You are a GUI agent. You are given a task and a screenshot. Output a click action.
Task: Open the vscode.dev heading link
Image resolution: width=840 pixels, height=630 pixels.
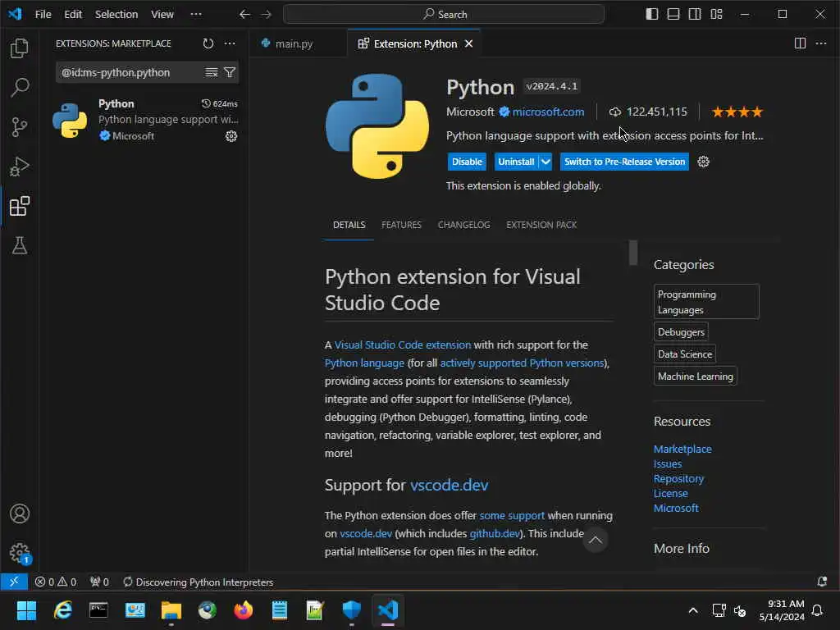click(449, 485)
